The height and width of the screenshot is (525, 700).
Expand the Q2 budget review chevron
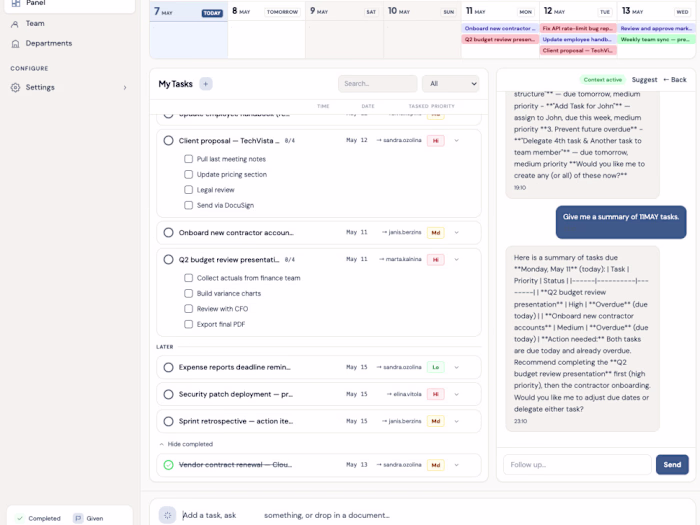(456, 259)
